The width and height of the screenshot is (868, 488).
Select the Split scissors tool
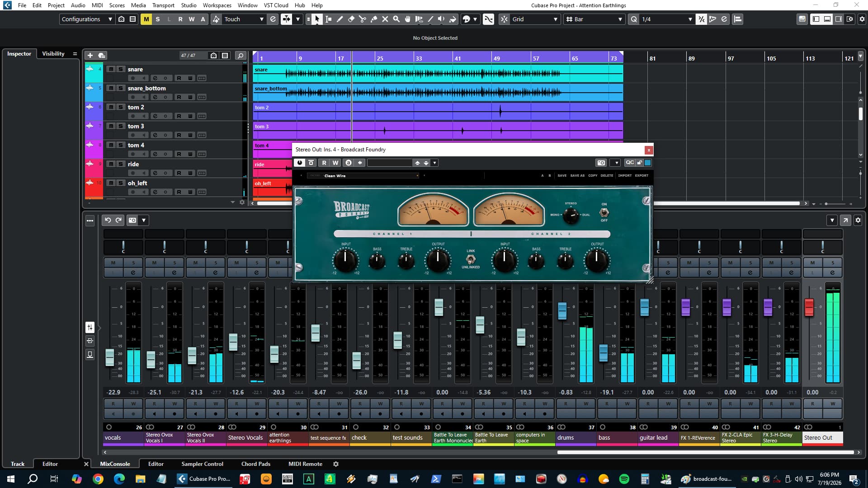click(363, 19)
